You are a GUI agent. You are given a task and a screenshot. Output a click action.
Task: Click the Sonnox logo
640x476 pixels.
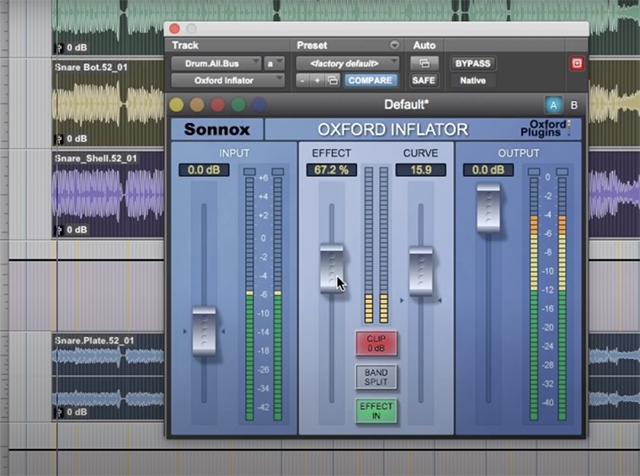click(217, 129)
